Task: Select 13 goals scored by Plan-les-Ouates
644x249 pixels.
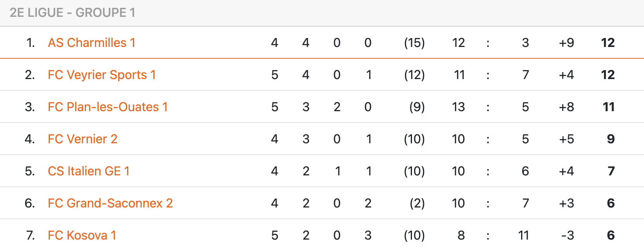Action: [458, 107]
